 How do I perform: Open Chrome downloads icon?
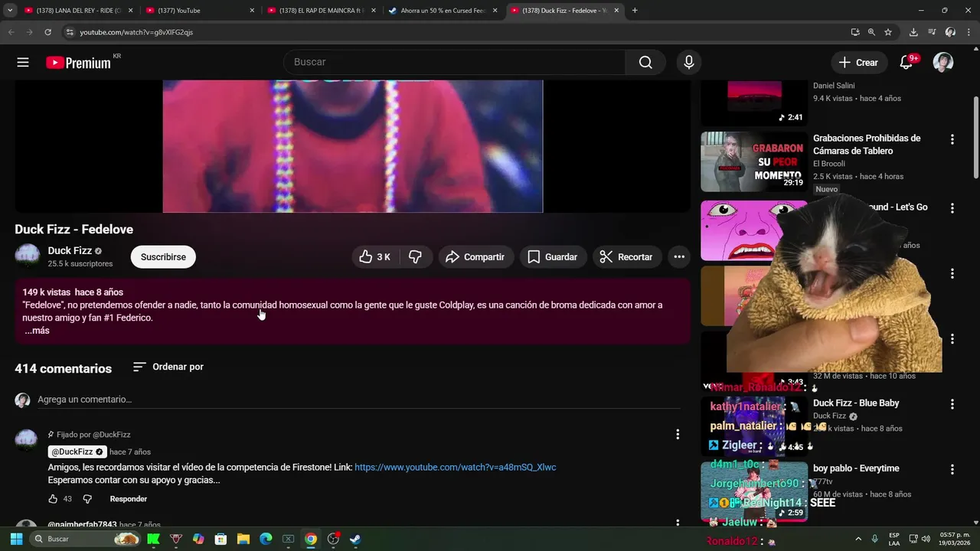coord(913,32)
